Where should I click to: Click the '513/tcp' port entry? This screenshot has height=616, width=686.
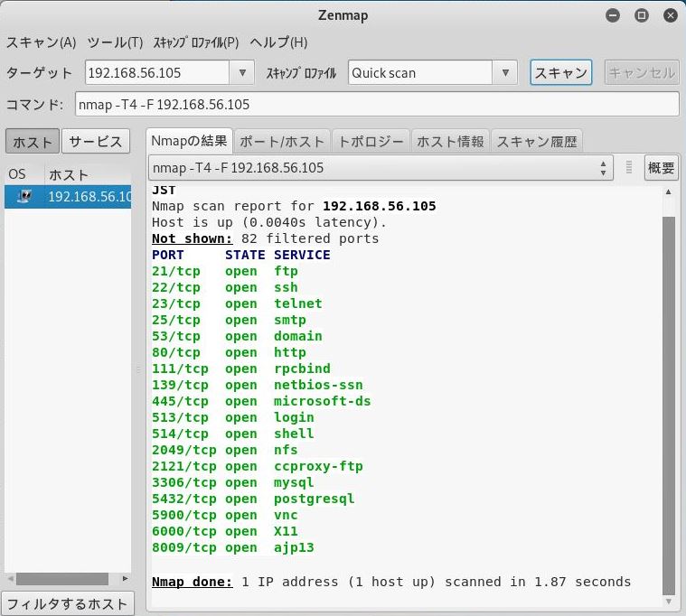pyautogui.click(x=180, y=417)
